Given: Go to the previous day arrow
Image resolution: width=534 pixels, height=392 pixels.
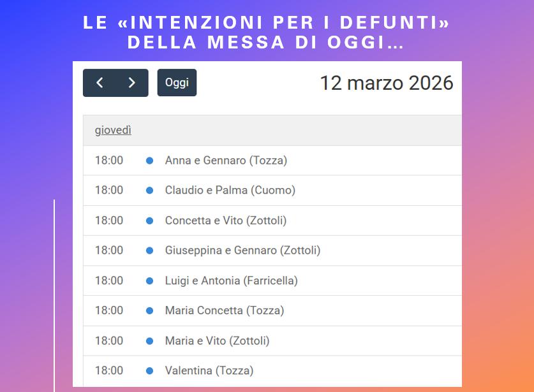Looking at the screenshot, I should click(100, 83).
